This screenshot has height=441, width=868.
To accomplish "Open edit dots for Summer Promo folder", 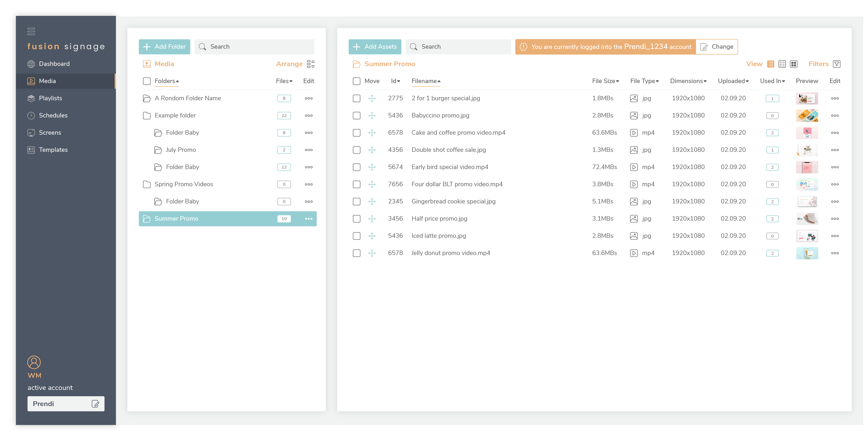I will [308, 219].
